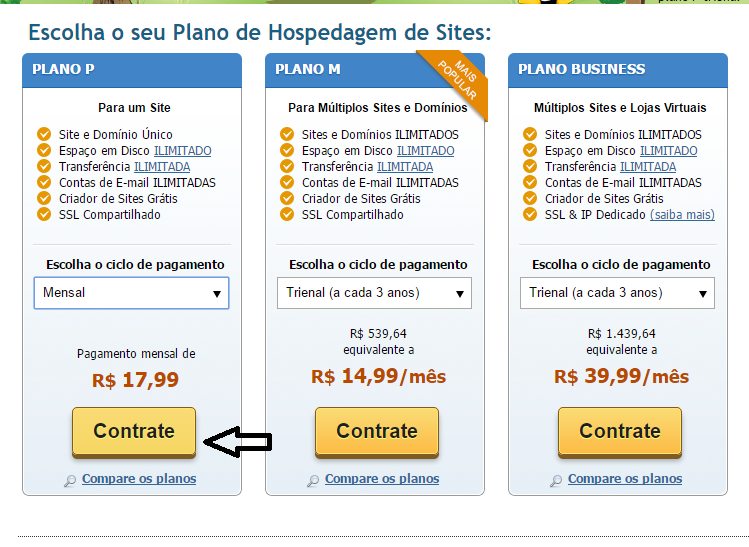Click Contrate button for Plano Business

(x=620, y=432)
